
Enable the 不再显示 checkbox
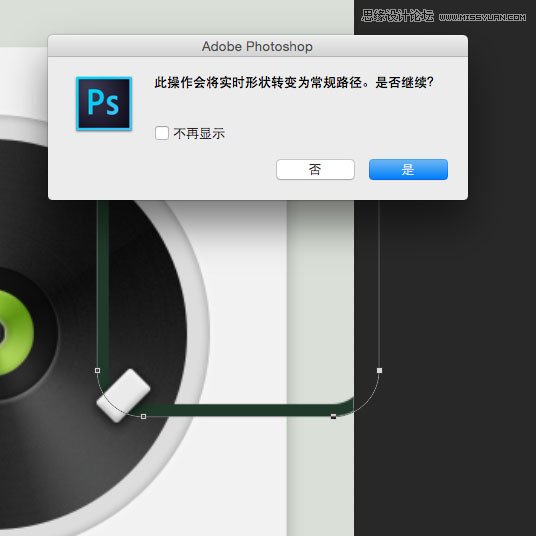(x=162, y=133)
